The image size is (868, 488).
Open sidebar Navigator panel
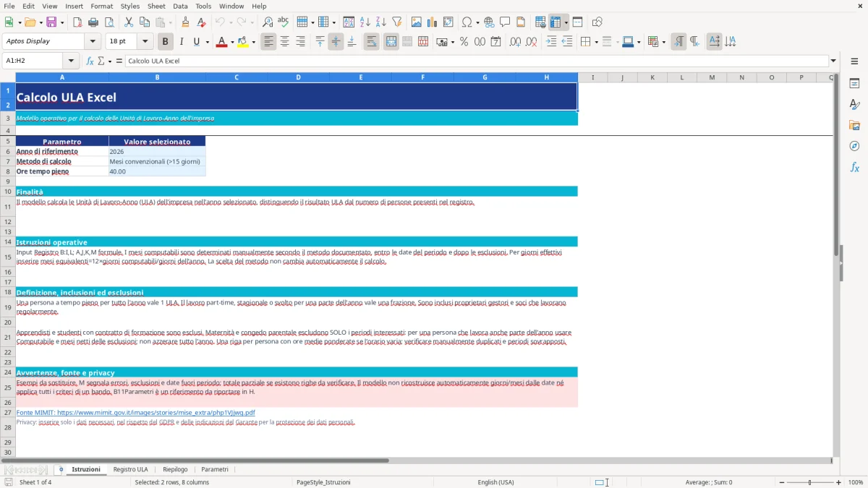[854, 146]
